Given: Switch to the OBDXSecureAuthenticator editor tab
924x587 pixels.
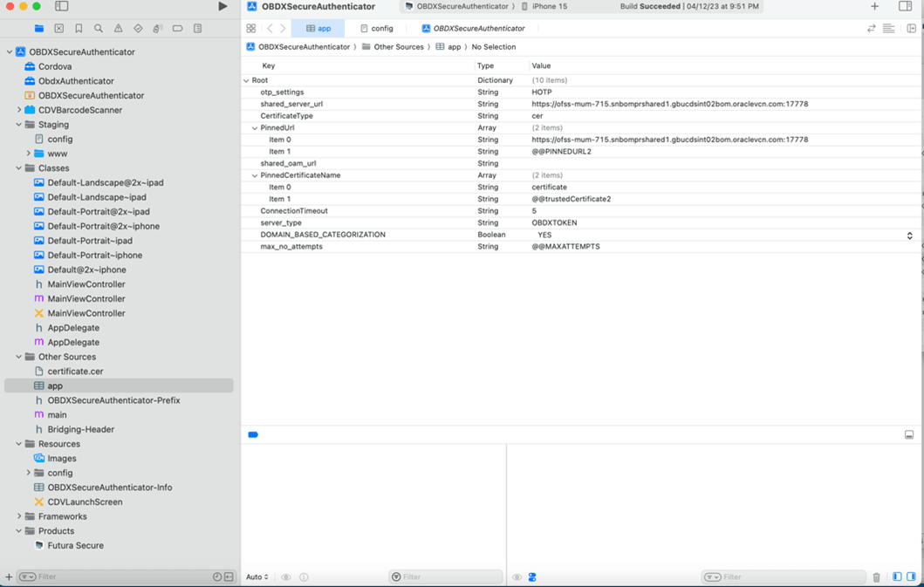Looking at the screenshot, I should 473,28.
